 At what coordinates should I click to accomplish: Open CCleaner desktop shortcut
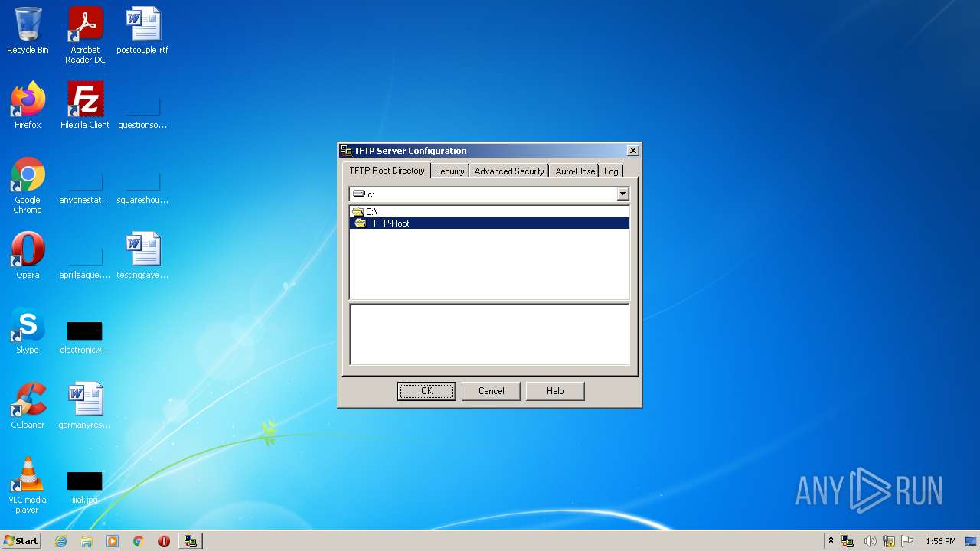pyautogui.click(x=28, y=406)
